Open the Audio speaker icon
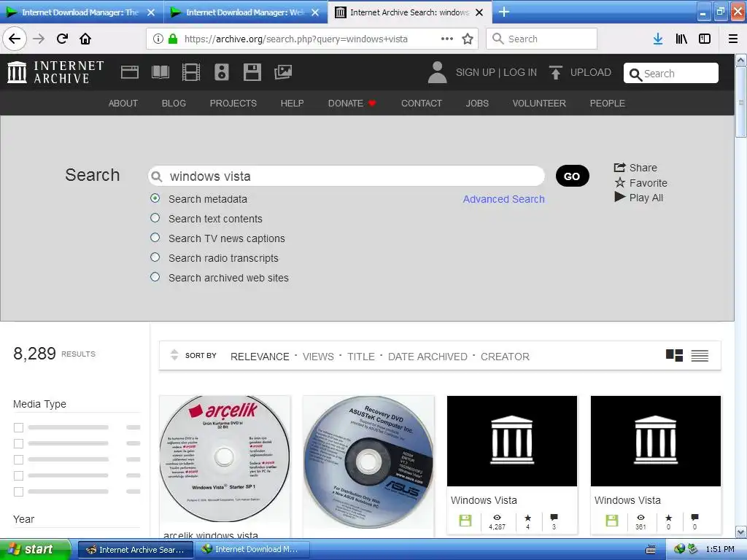Image resolution: width=747 pixels, height=560 pixels. tap(222, 72)
